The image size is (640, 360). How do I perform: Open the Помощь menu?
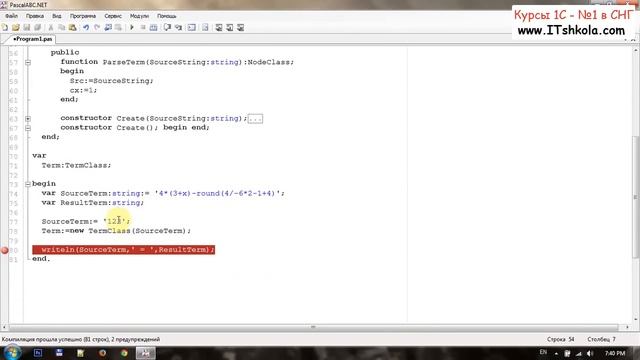click(167, 16)
